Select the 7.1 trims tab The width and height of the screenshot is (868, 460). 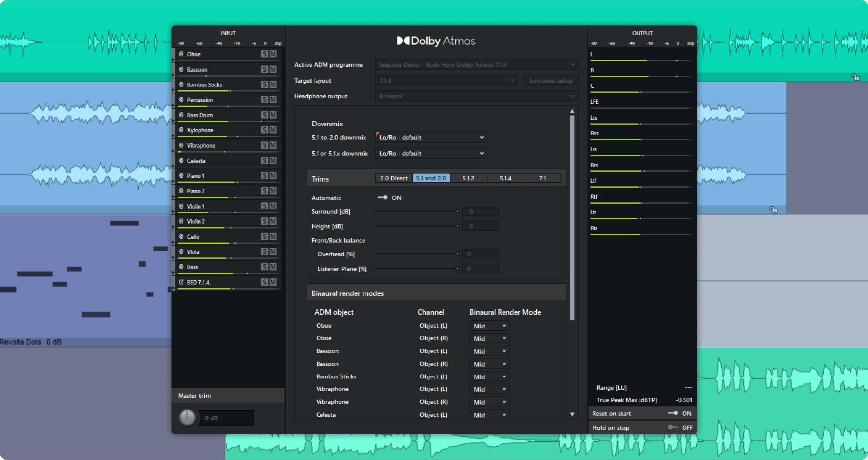542,178
